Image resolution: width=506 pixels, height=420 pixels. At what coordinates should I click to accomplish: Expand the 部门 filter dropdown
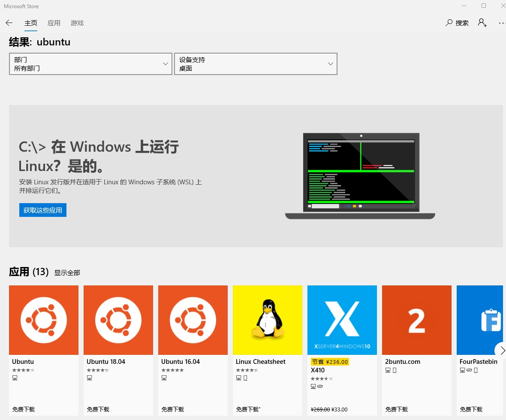point(90,64)
